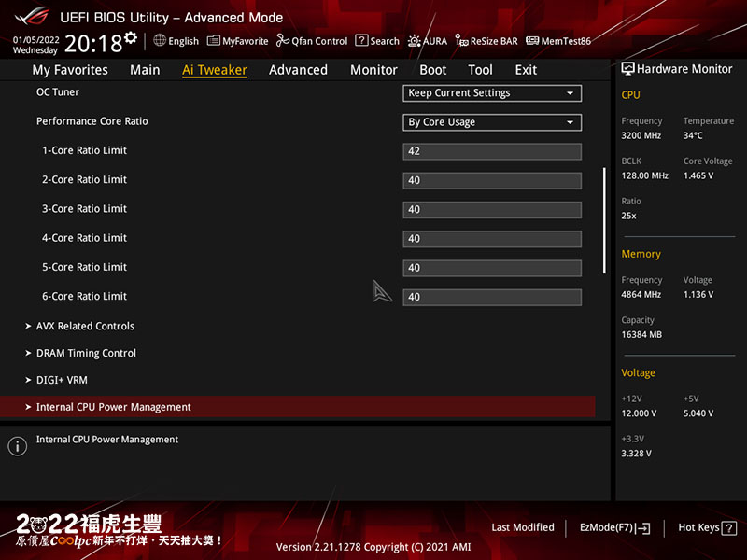
Task: Open the Exit tab
Action: pos(526,70)
